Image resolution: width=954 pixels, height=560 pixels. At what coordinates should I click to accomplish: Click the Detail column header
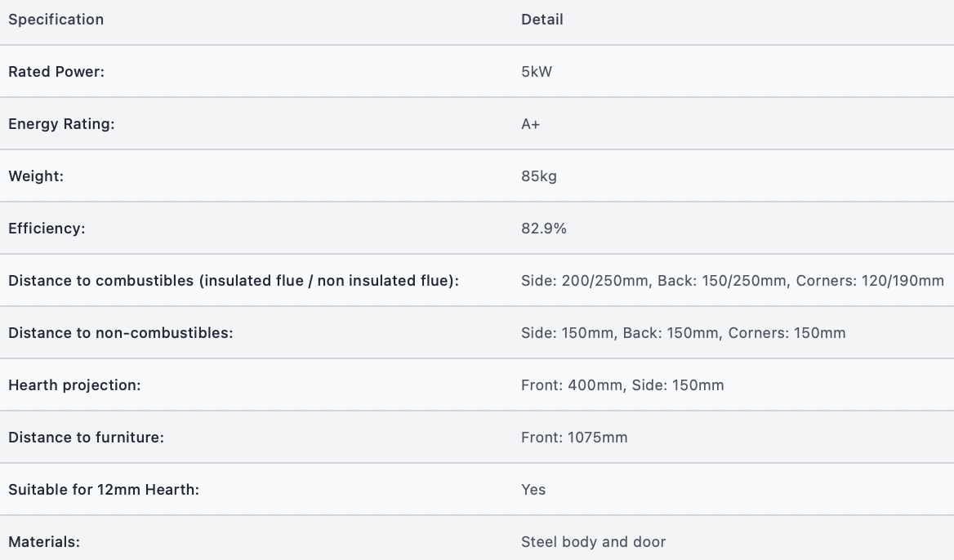point(542,20)
